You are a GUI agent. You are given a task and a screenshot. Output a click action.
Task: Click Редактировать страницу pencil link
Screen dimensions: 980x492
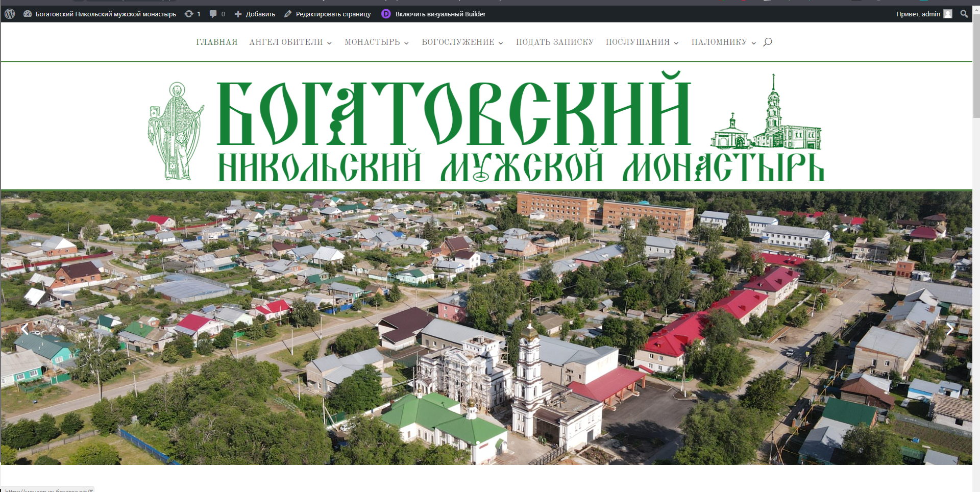328,14
